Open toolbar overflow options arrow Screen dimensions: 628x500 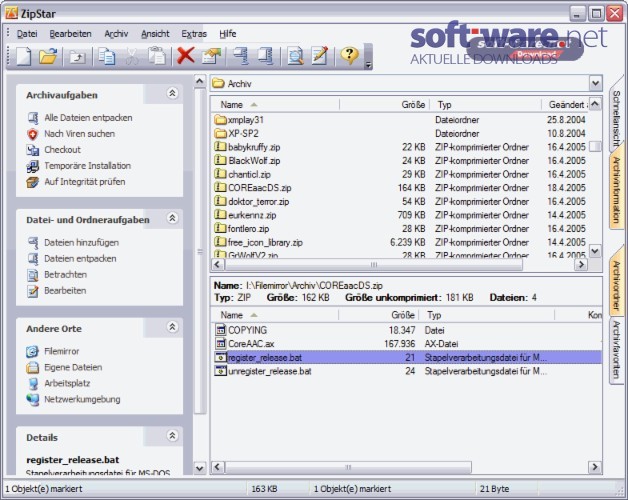click(368, 65)
